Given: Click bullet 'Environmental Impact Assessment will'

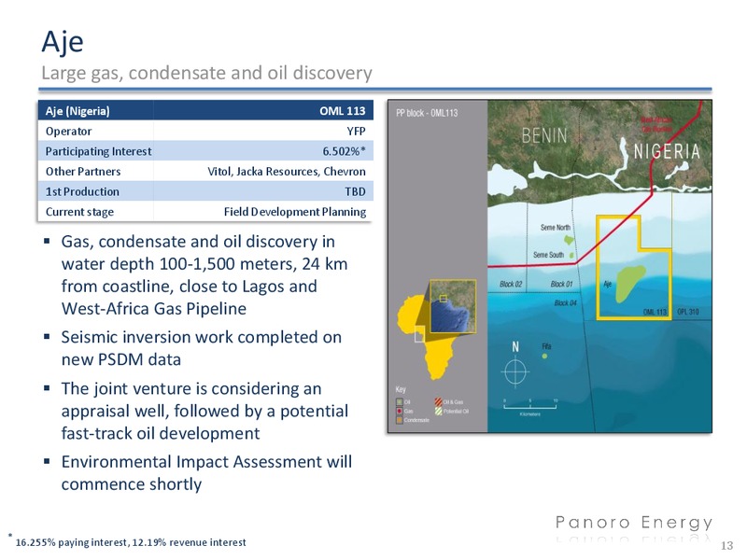Looking at the screenshot, I should (206, 473).
